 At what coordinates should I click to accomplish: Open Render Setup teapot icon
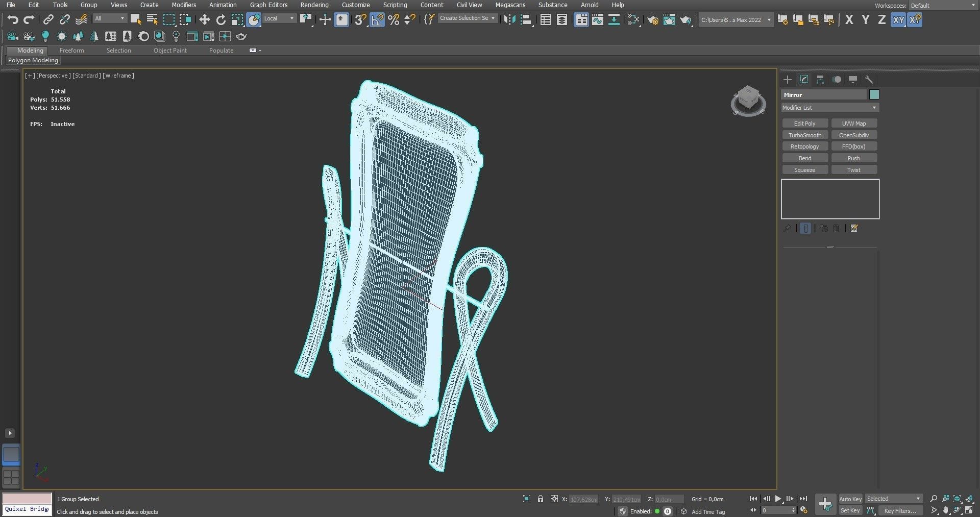click(652, 20)
